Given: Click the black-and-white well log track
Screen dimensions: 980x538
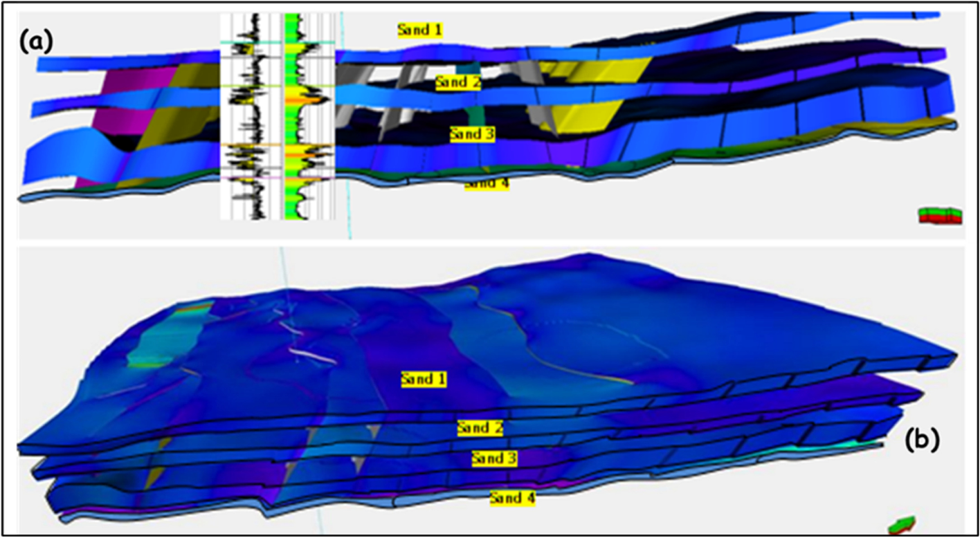Looking at the screenshot, I should coord(251,116).
